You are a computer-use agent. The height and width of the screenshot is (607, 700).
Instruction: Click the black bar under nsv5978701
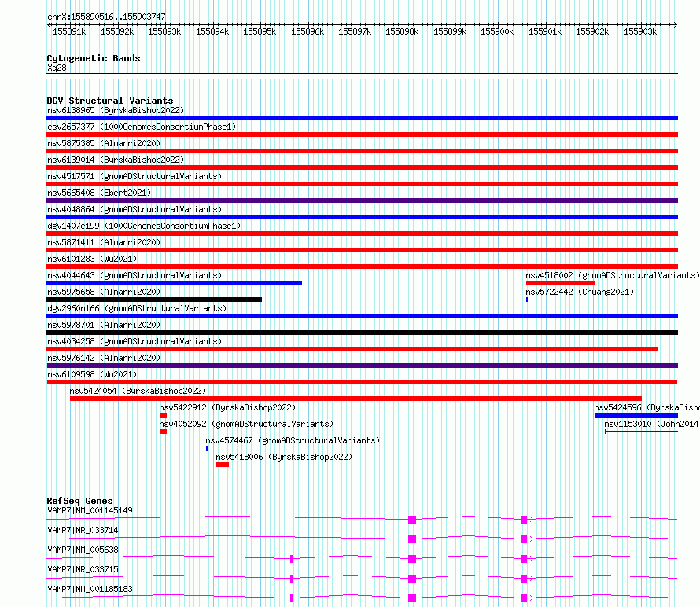click(362, 333)
